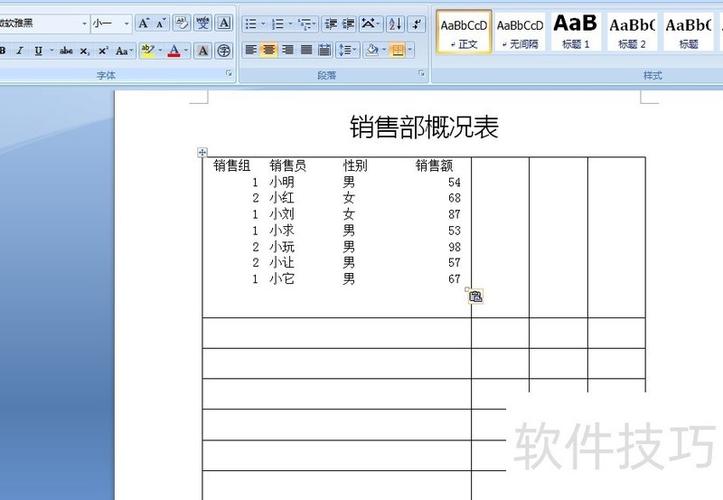This screenshot has width=723, height=500.
Task: Click the 销售员 header text
Action: (288, 165)
